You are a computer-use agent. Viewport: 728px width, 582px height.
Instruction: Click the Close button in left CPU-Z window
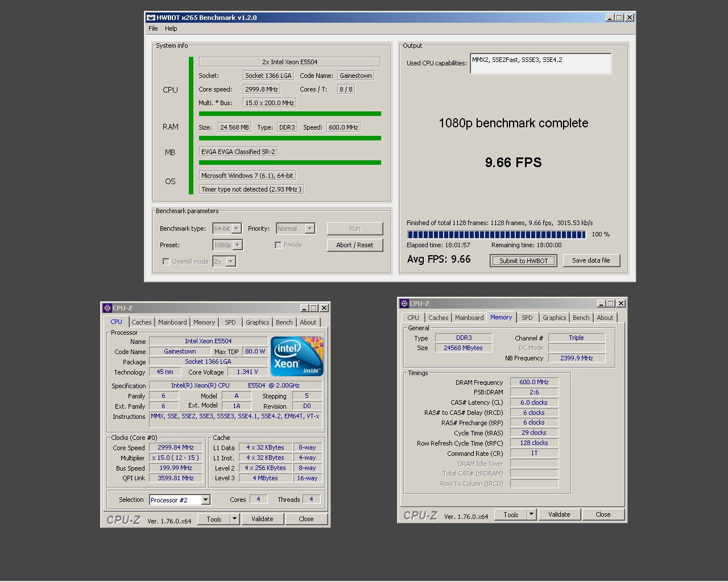(306, 519)
